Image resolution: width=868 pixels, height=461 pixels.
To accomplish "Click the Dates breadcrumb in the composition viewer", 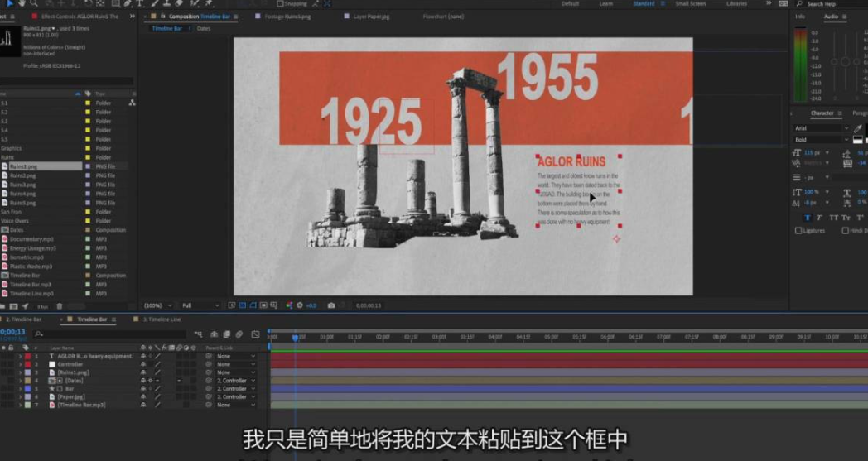I will point(204,28).
